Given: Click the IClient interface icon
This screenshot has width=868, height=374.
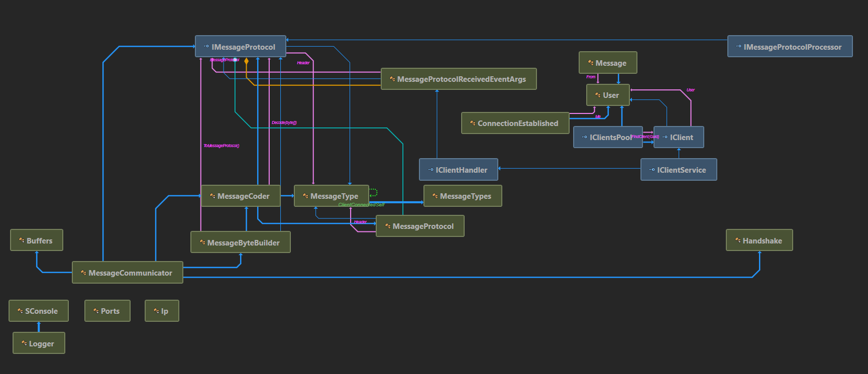Looking at the screenshot, I should [x=665, y=137].
